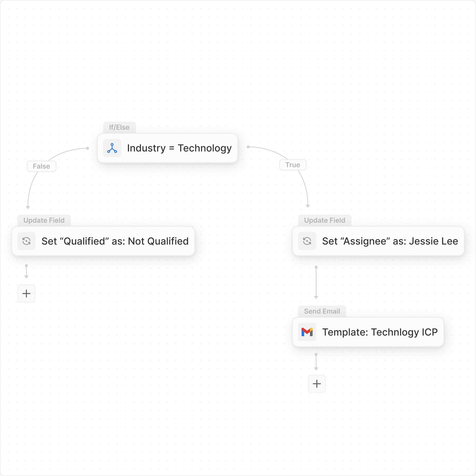Click the If/Else node tab label
Screen dimensions: 476x476
[x=119, y=127]
